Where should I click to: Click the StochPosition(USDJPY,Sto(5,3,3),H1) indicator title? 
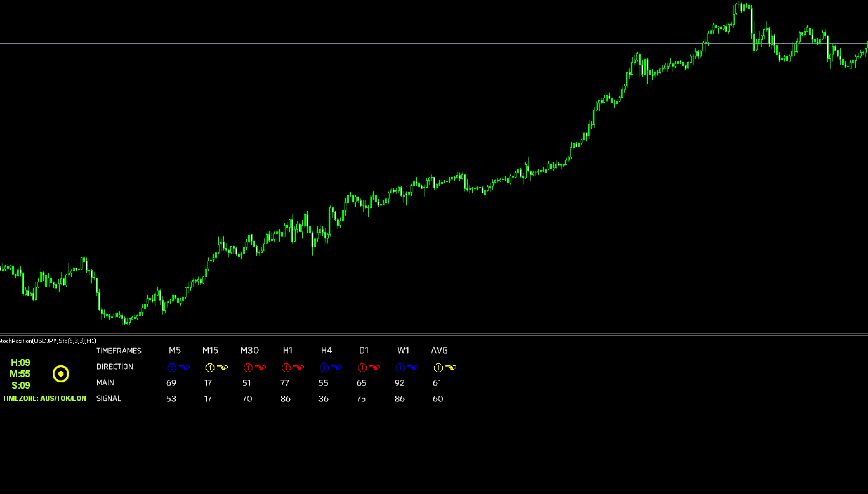pyautogui.click(x=48, y=341)
